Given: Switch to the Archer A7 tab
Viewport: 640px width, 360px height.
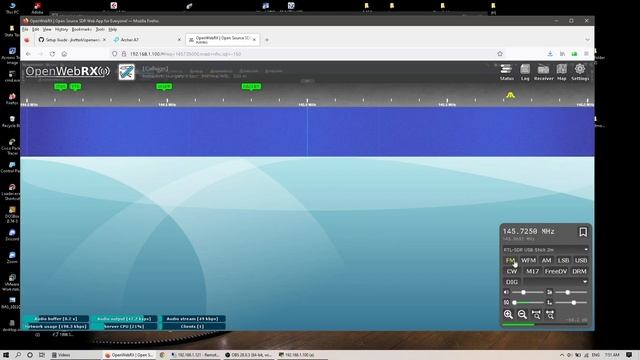Looking at the screenshot, I should click(x=146, y=40).
